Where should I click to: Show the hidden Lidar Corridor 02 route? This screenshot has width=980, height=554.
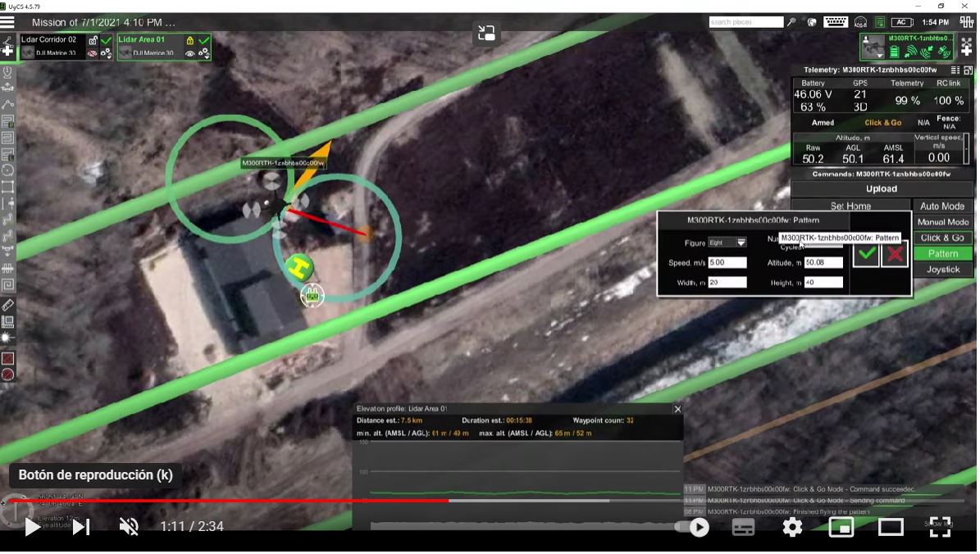pos(93,54)
